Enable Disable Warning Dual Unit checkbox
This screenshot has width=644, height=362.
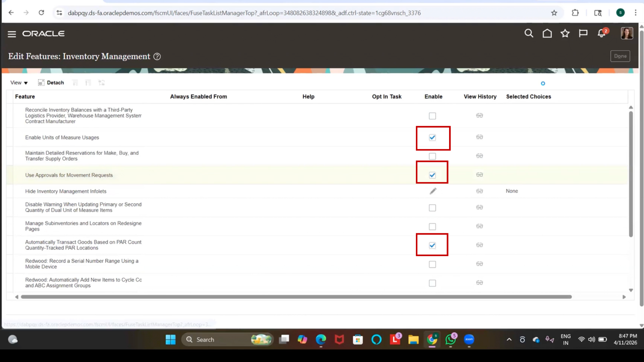tap(432, 208)
